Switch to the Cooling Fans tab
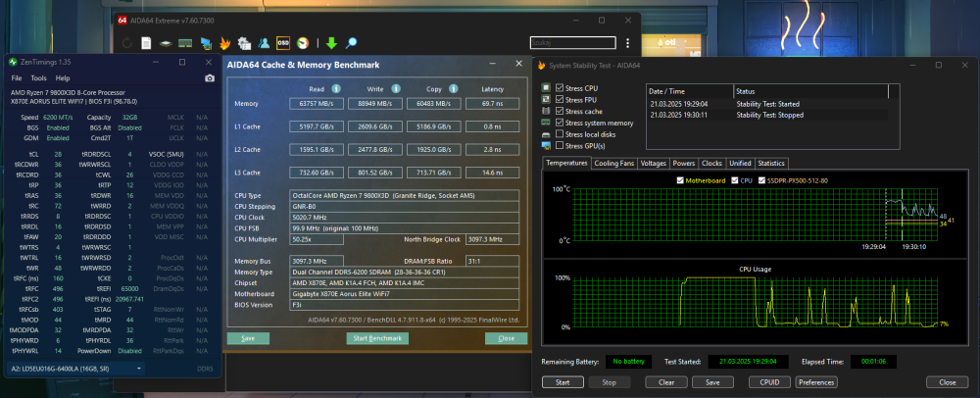This screenshot has width=980, height=398. coord(614,164)
